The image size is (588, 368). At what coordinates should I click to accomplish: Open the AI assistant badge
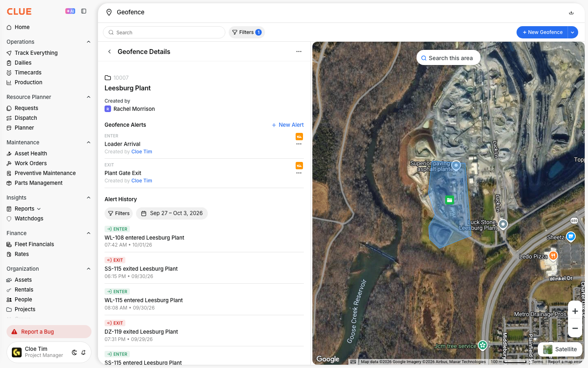pos(70,11)
